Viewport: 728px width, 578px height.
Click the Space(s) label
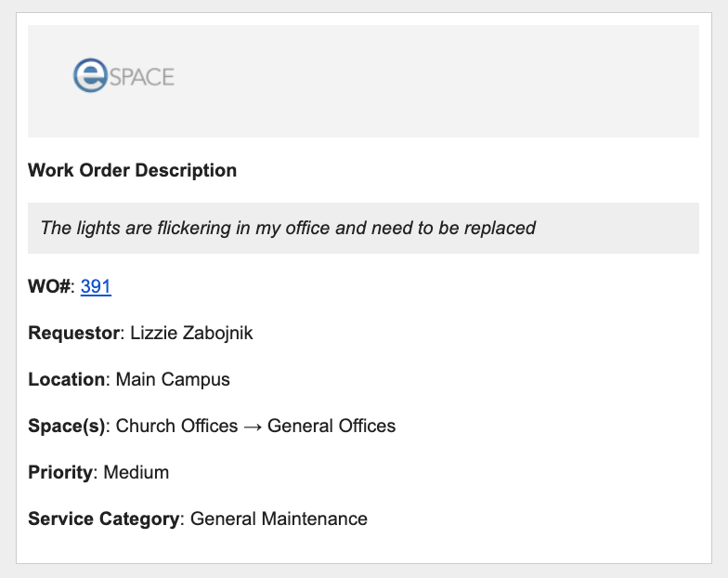[67, 426]
